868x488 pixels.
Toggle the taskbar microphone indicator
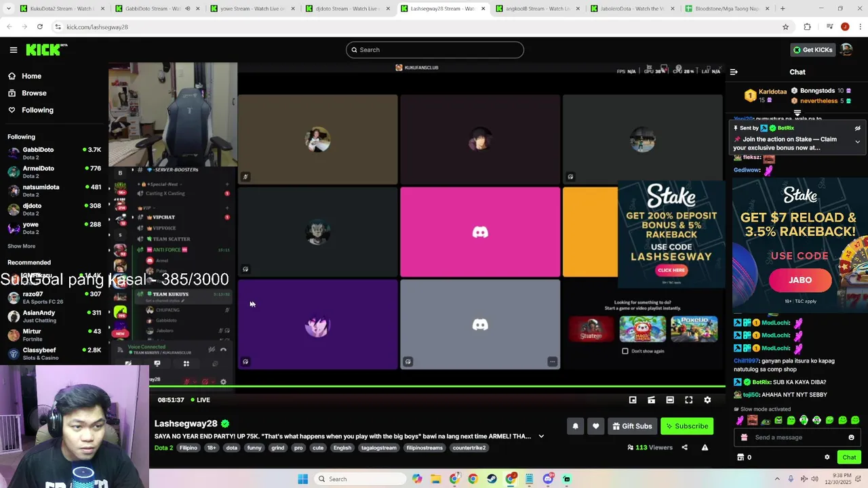click(791, 479)
